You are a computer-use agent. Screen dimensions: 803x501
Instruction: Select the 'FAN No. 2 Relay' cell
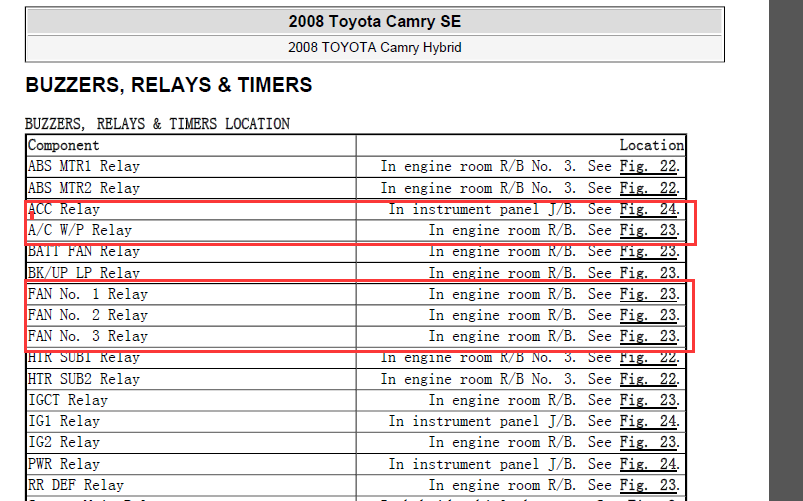[191, 316]
